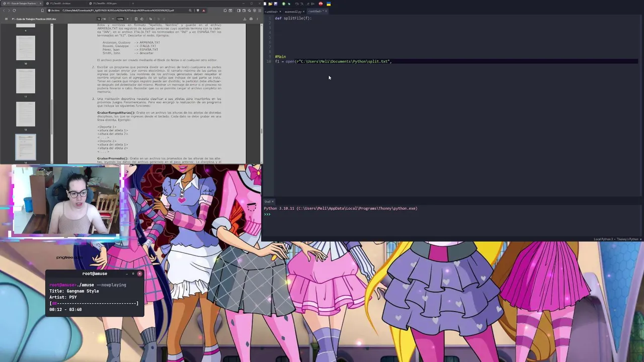Click the browser address bar URL
This screenshot has width=644, height=362.
(x=118, y=10)
